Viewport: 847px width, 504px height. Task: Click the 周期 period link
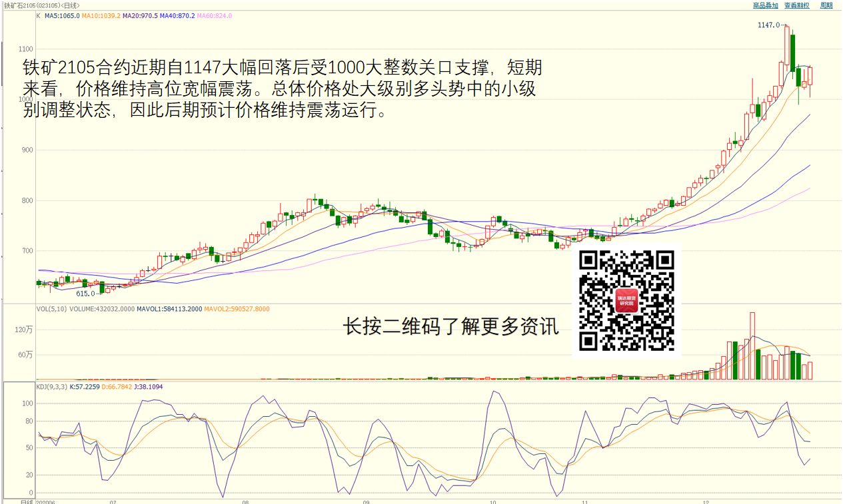[826, 5]
